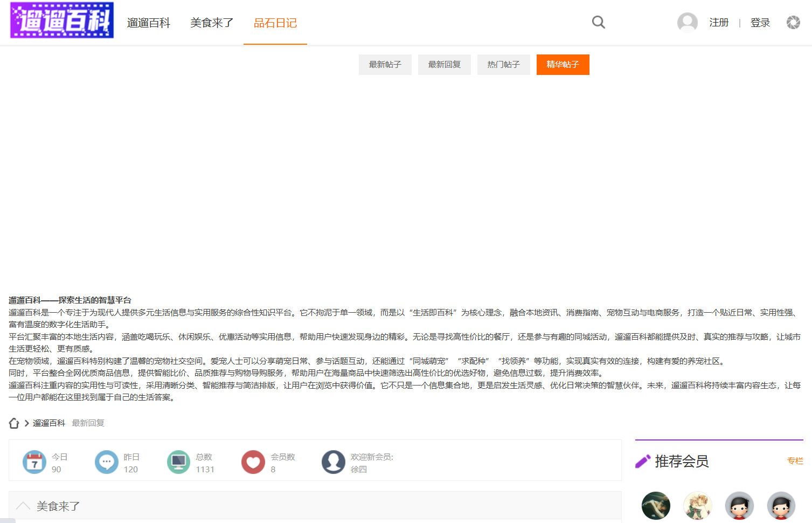This screenshot has height=523, width=812.
Task: Show the 精华帖子 tab
Action: point(563,65)
